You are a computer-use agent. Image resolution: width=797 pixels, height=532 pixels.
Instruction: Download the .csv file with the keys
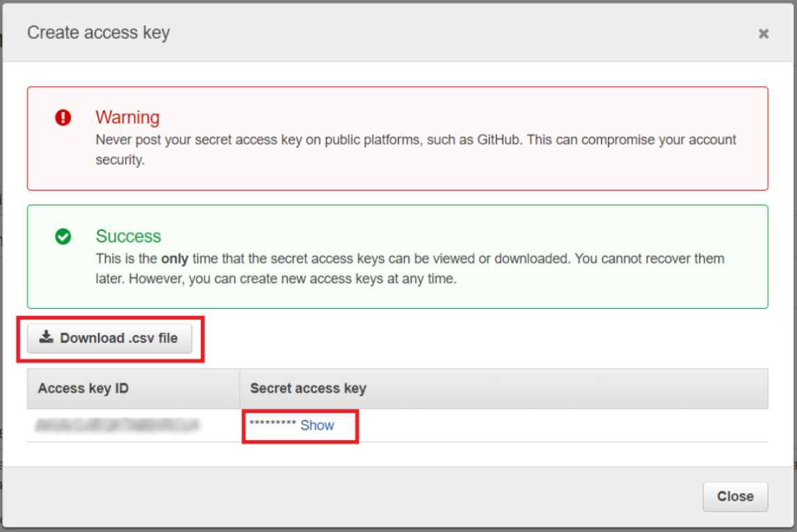[109, 339]
